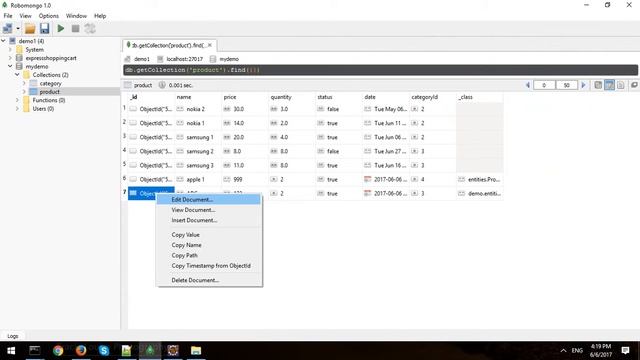Expand the expressshoppingcart database node
The image size is (640, 360).
pos(10,58)
